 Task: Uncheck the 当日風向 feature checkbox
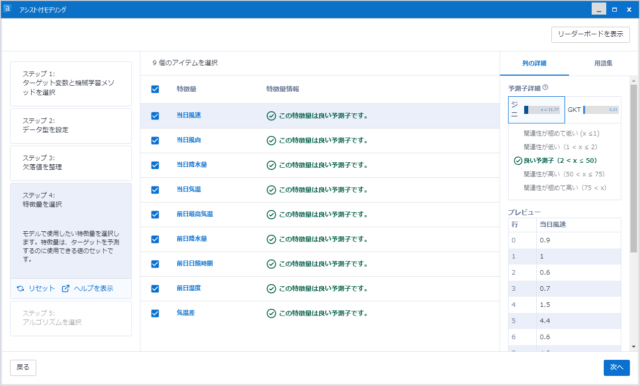point(155,140)
